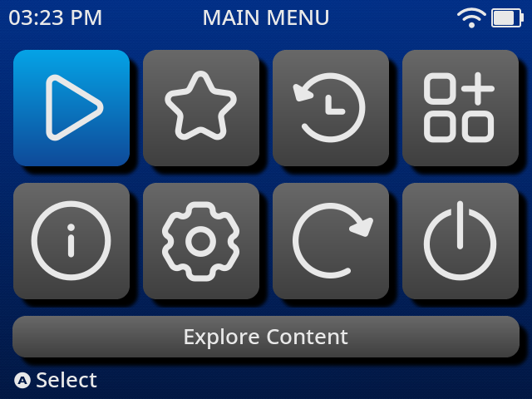Viewport: 532px width, 399px height.
Task: Click the center ring of the gear
Action: coord(201,241)
